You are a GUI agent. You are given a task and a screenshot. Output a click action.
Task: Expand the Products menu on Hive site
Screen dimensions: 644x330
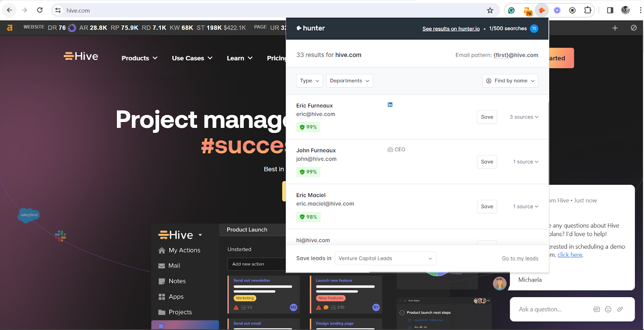click(139, 58)
